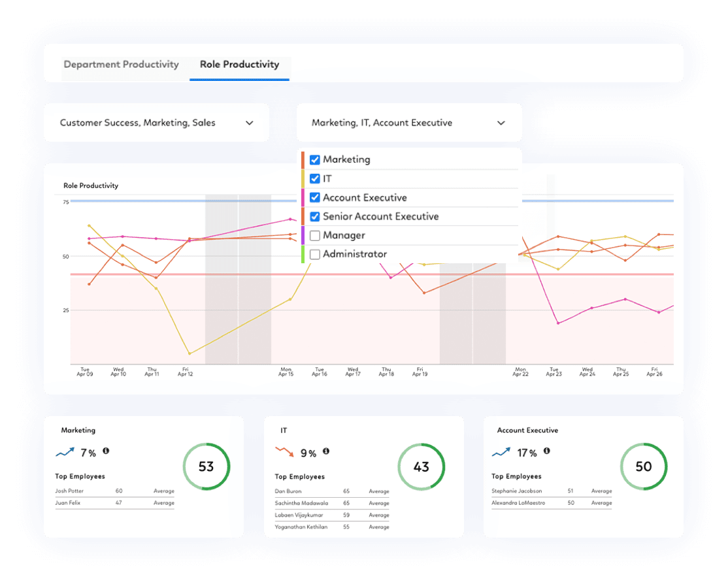Click the IT score ring showing 43

point(422,466)
